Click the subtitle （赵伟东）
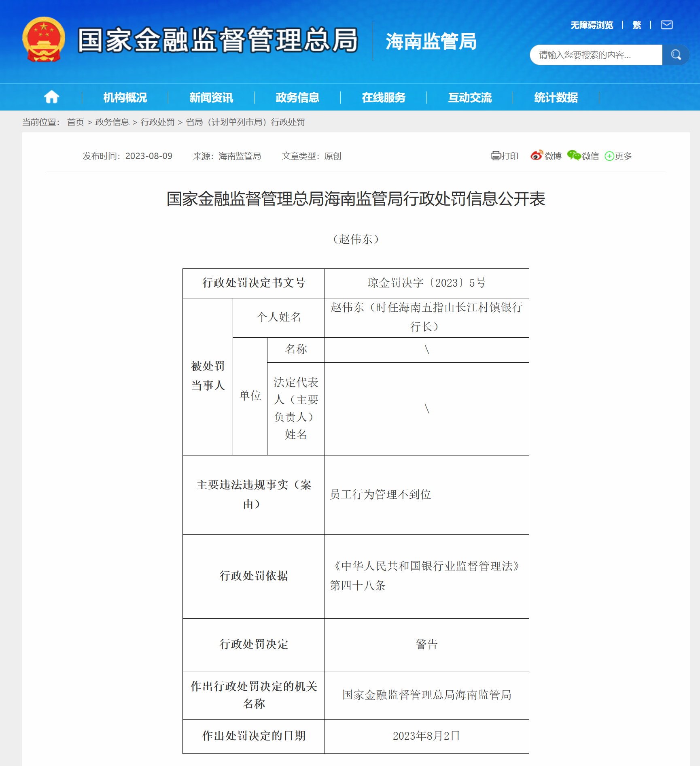Viewport: 700px width, 766px height. 356,239
